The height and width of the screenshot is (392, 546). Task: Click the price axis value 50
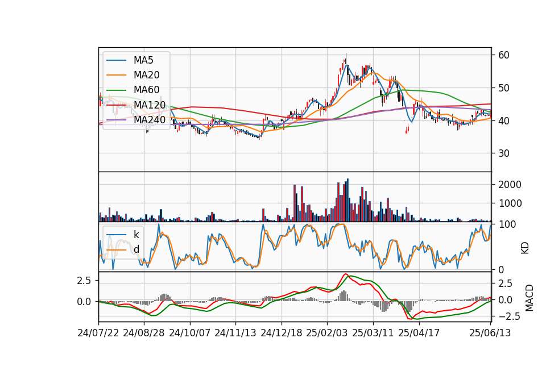503,88
